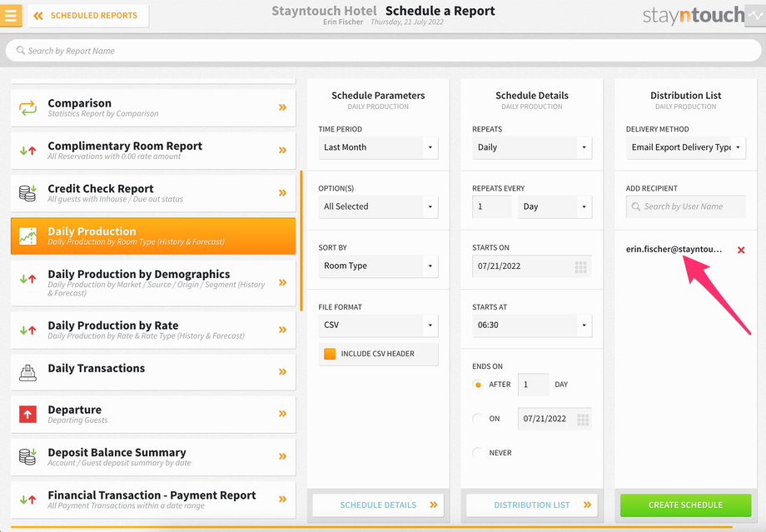766x532 pixels.
Task: Open the Delivery Method dropdown
Action: coord(686,147)
